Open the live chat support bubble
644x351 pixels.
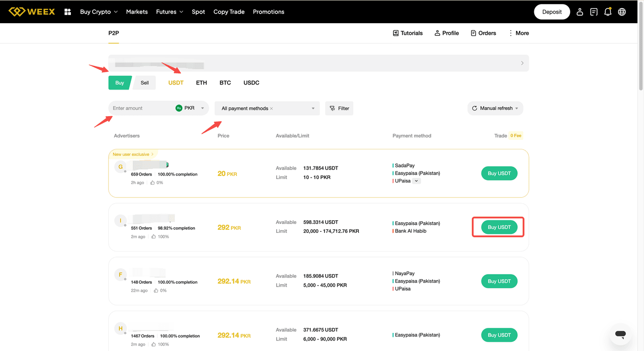(x=620, y=334)
